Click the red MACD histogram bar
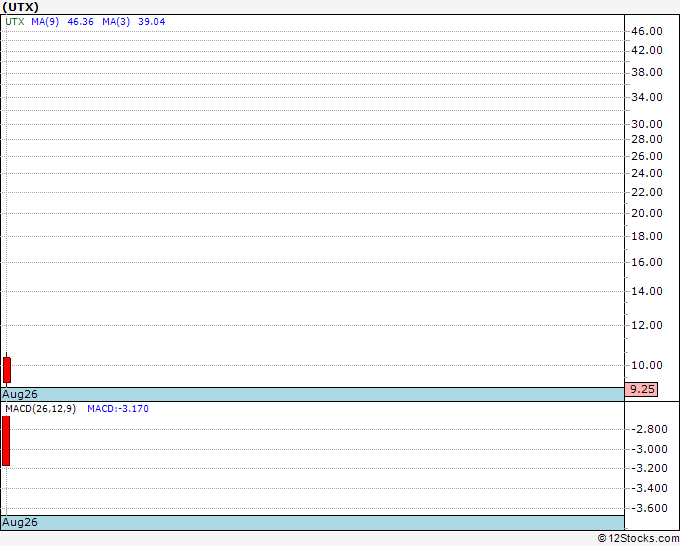Screen dimensions: 680x546 click(6, 441)
